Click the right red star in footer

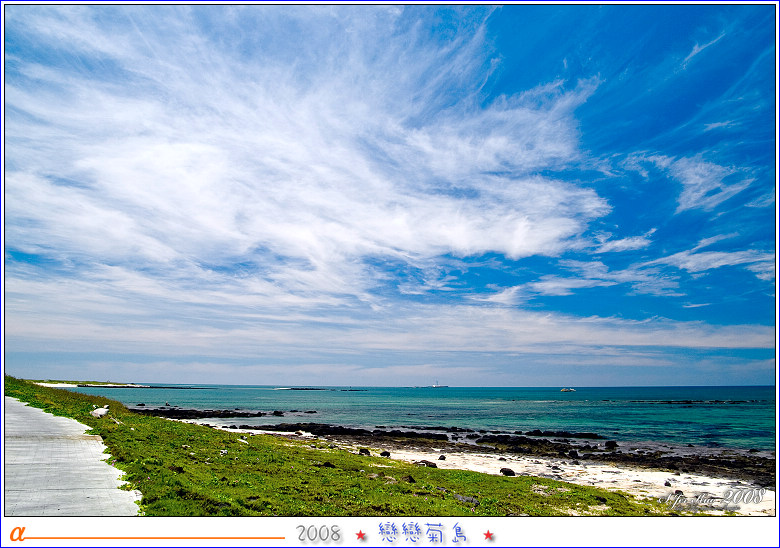[488, 535]
